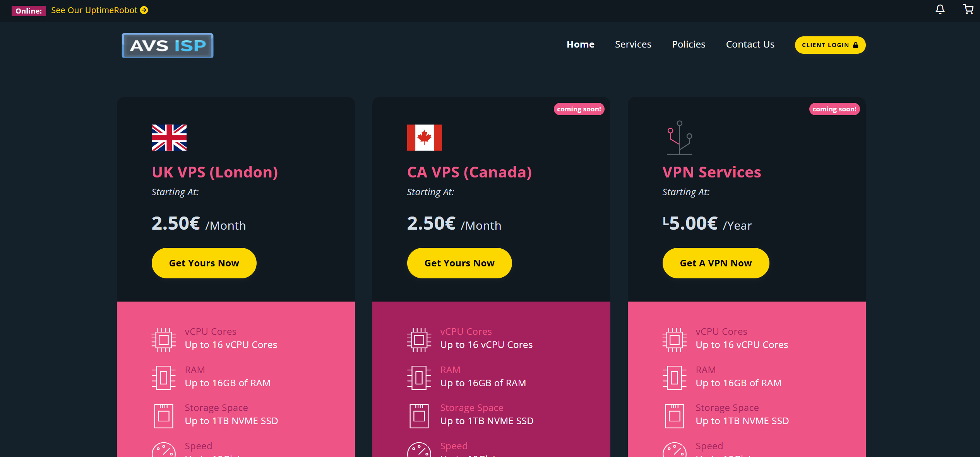Click 'Up to 16 vCPU Cores' in UK card
Viewport: 980px width, 457px height.
[231, 345]
